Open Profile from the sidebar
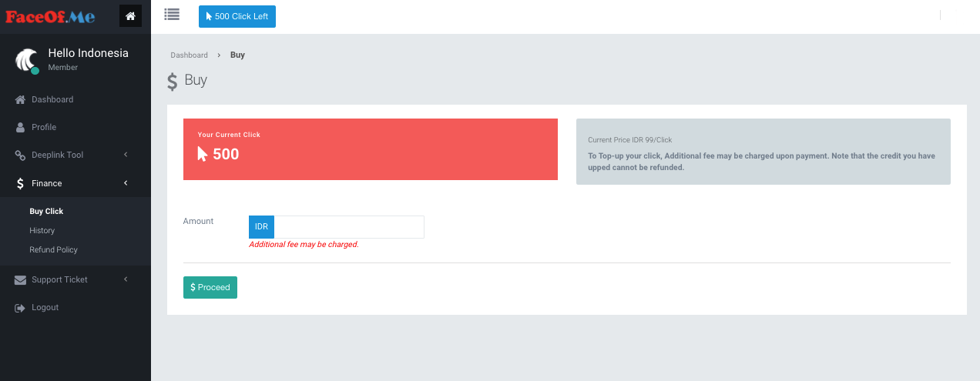 [43, 127]
